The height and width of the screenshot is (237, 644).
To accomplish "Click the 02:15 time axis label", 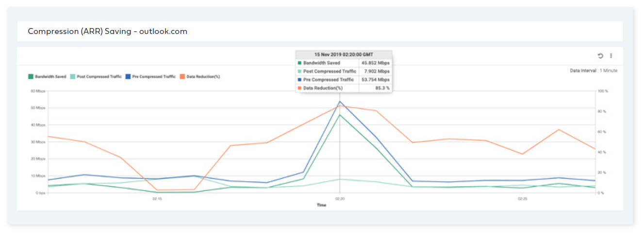I will pyautogui.click(x=157, y=199).
